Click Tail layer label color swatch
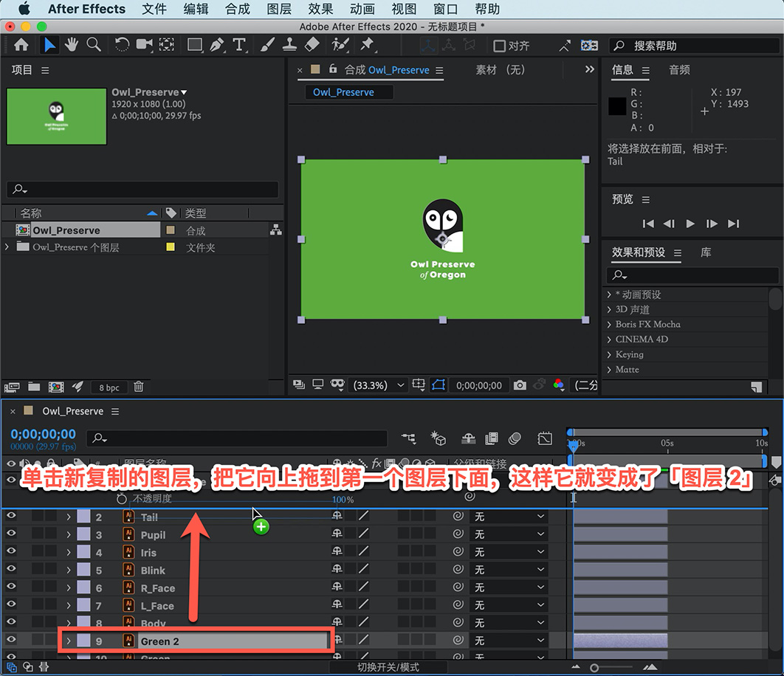The height and width of the screenshot is (676, 784). pyautogui.click(x=83, y=517)
